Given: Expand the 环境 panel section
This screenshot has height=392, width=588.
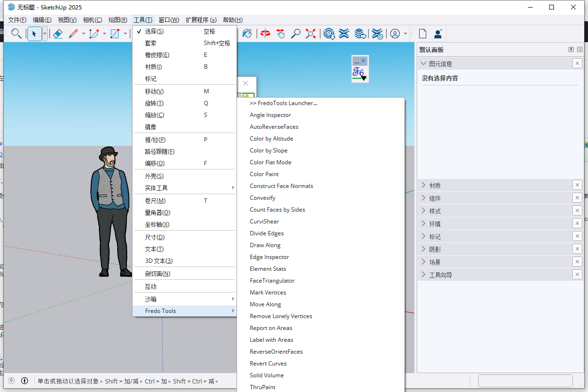Looking at the screenshot, I should pyautogui.click(x=423, y=223).
